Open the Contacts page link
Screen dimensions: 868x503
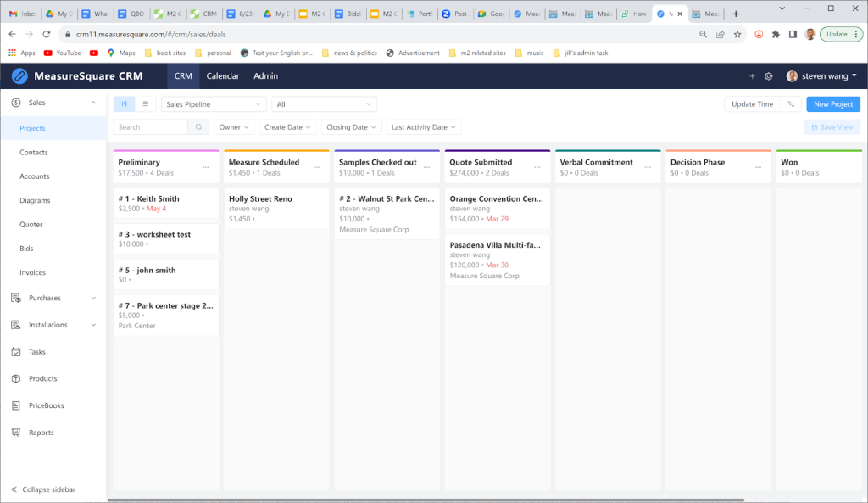[x=34, y=153]
